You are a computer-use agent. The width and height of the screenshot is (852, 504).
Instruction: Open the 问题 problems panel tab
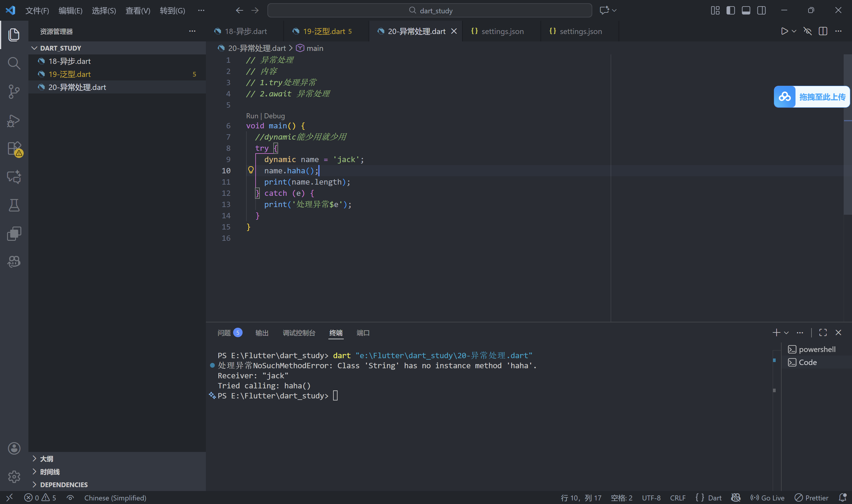pyautogui.click(x=224, y=333)
